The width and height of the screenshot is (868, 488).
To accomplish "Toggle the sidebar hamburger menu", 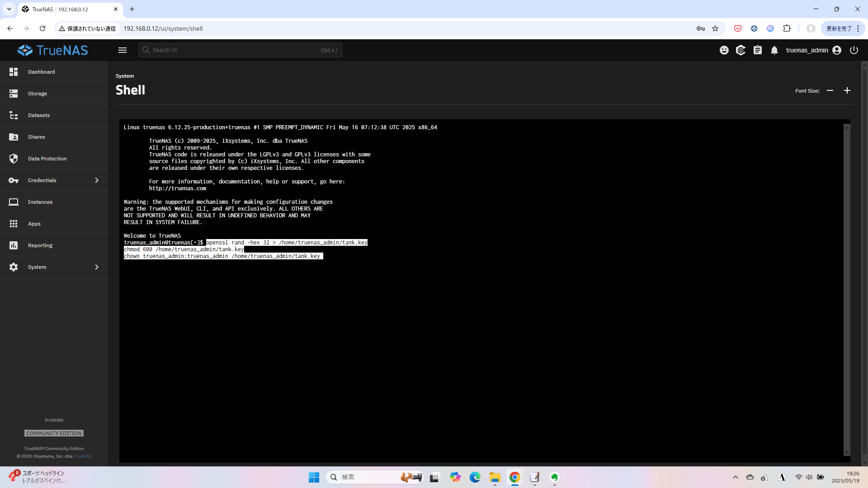I will pos(123,50).
